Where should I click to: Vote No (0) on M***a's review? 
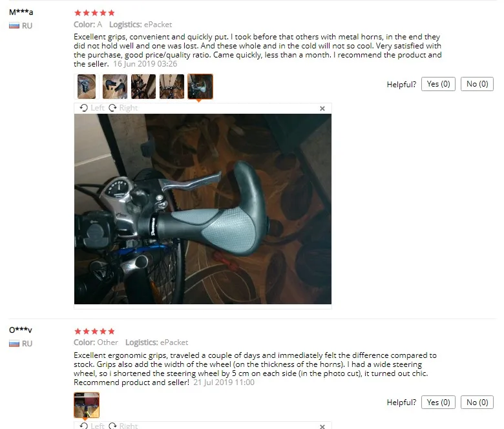[x=477, y=84]
